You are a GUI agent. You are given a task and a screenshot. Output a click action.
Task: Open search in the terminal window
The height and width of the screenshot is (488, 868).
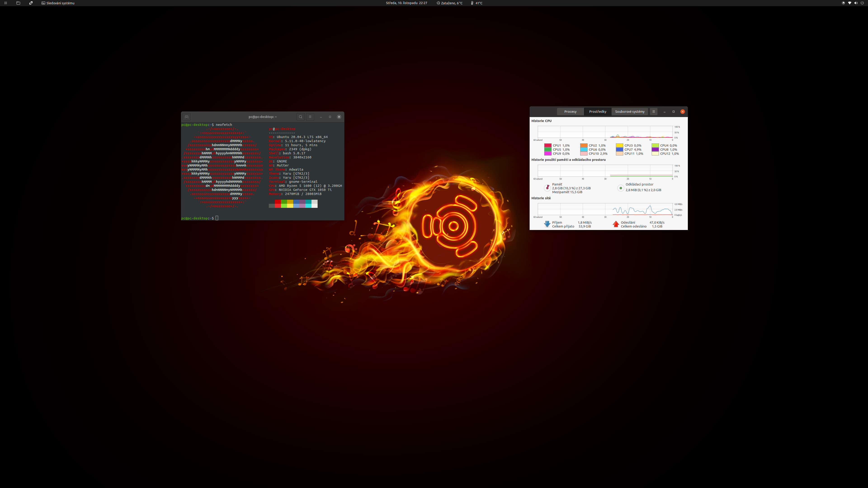coord(301,117)
